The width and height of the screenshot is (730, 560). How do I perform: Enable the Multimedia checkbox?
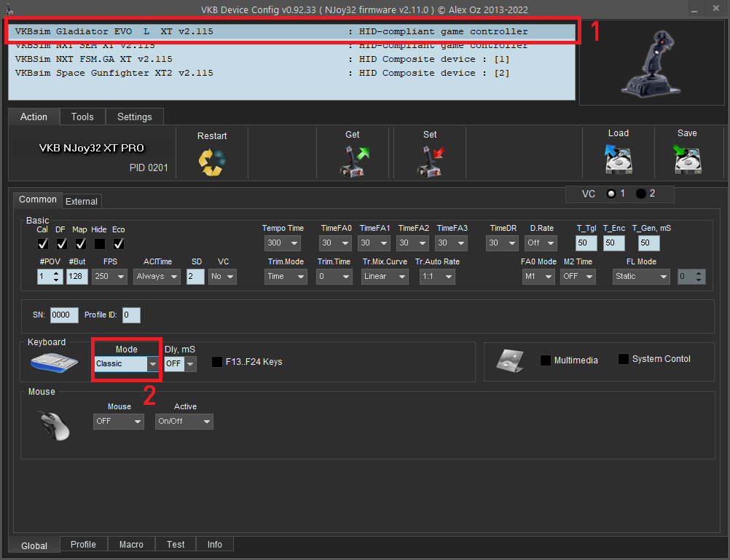pyautogui.click(x=546, y=360)
